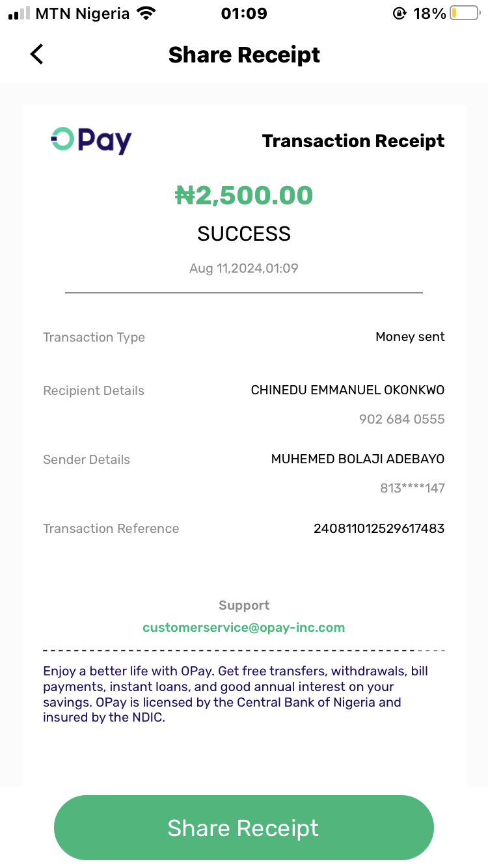Image resolution: width=488 pixels, height=868 pixels.
Task: Tap the Aug 11, 2024 transaction date
Action: click(x=244, y=268)
